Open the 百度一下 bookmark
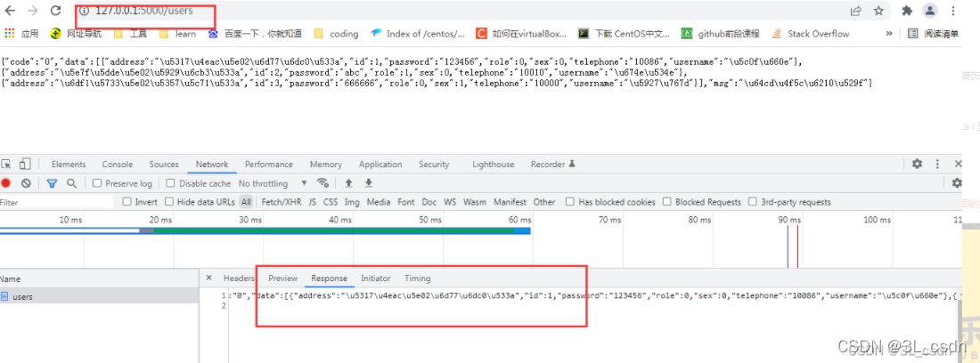Screen dimensions: 980x363 tap(255, 34)
